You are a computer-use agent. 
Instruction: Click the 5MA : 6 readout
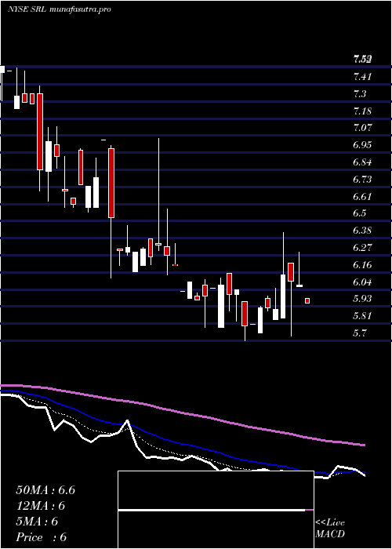[37, 522]
